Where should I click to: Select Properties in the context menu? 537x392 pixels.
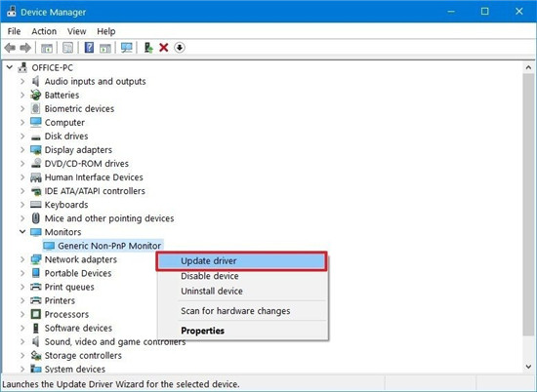(202, 331)
